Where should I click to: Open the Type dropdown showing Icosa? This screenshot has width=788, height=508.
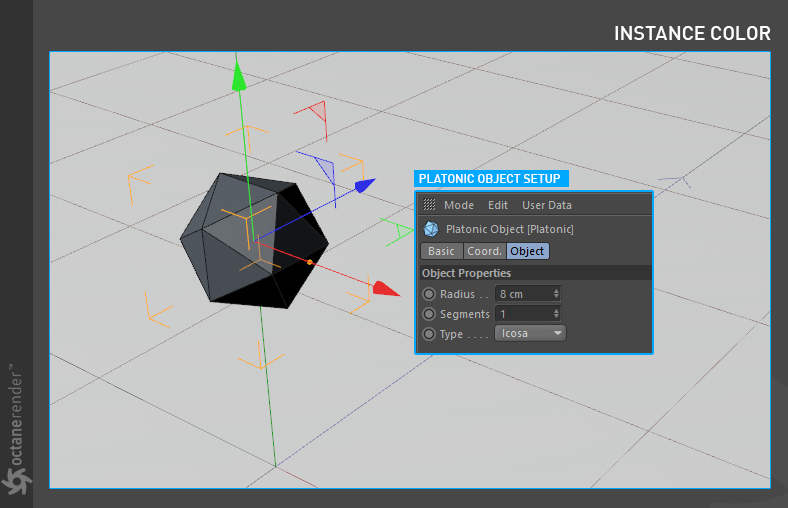click(530, 333)
